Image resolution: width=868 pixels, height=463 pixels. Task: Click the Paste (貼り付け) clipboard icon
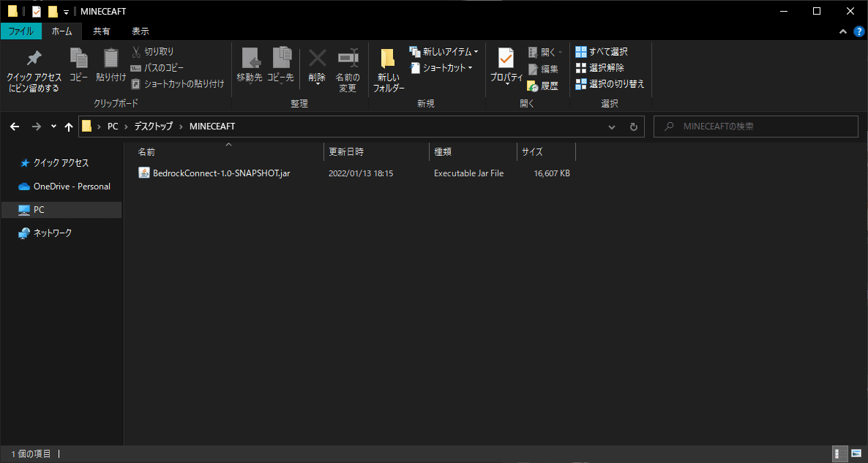click(111, 59)
